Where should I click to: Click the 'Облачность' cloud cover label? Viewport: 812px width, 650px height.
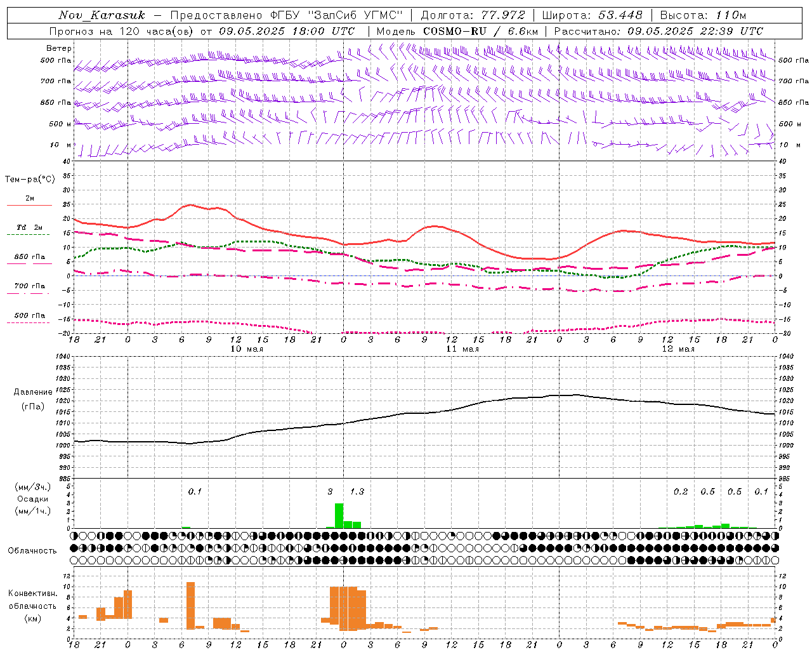coord(32,550)
